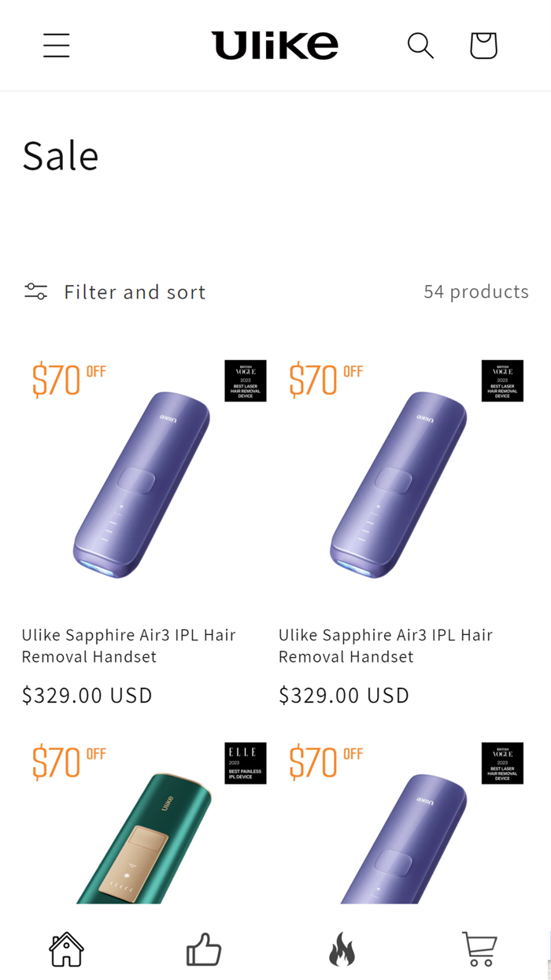Click the ELLE badge on green handset
This screenshot has height=980, width=551.
(x=245, y=763)
